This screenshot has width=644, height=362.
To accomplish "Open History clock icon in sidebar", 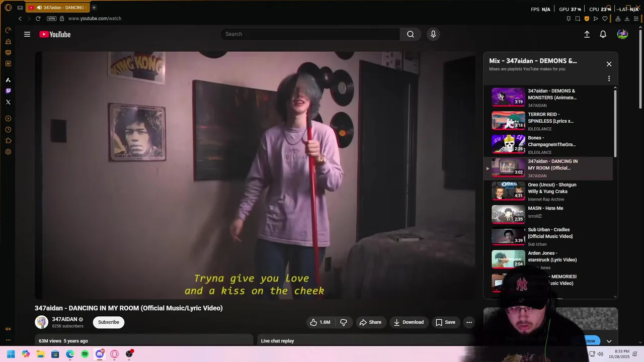I will coord(8,130).
